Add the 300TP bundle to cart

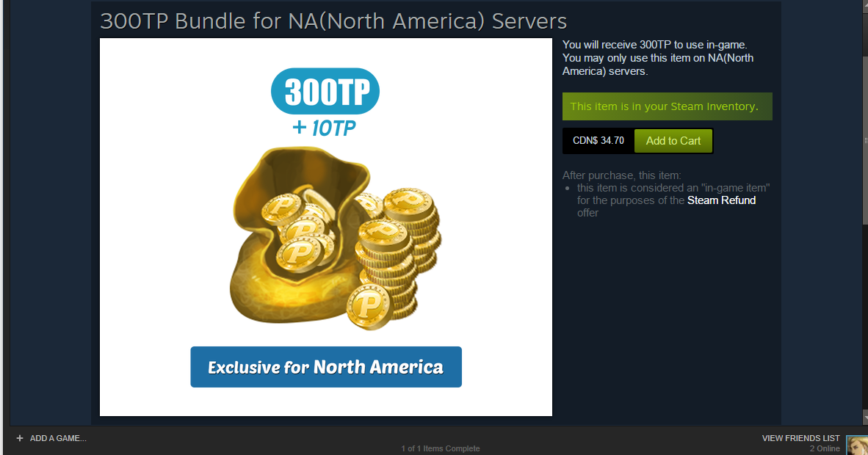(x=673, y=141)
